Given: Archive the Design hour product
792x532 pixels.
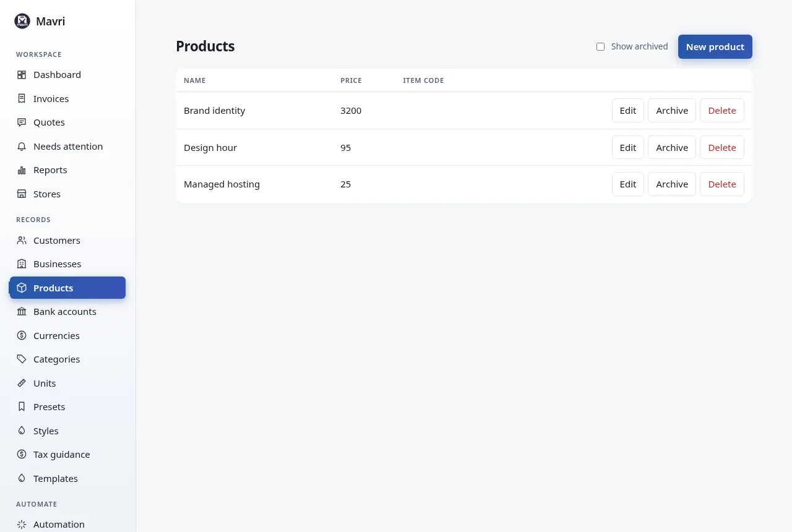Looking at the screenshot, I should point(672,148).
